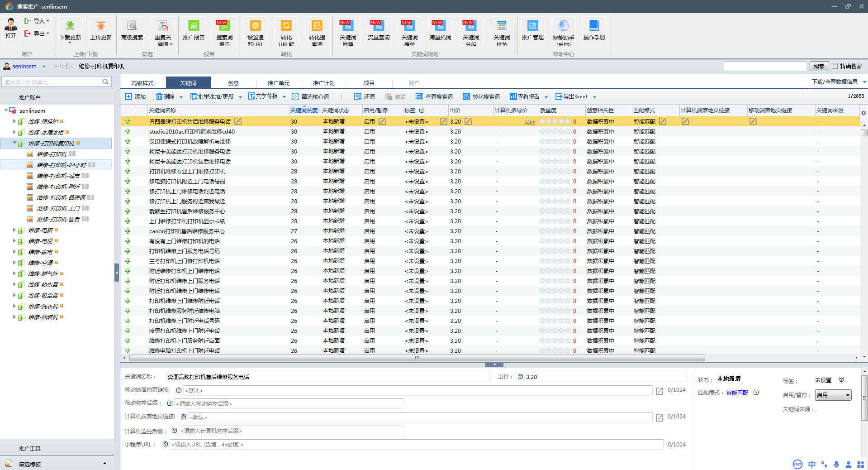The image size is (868, 470).
Task: Toggle the checkbox beside 维修-空调 plan
Action: point(21,263)
